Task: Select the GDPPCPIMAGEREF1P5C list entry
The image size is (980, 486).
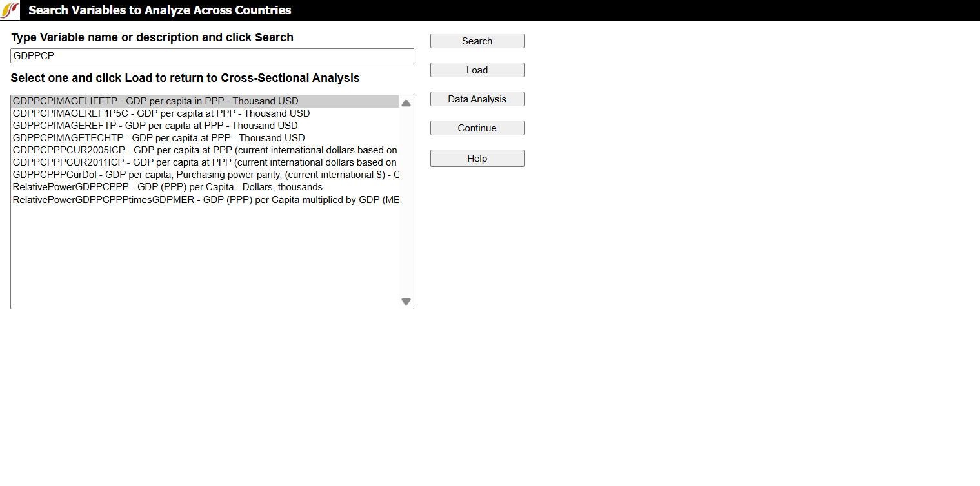Action: (161, 113)
